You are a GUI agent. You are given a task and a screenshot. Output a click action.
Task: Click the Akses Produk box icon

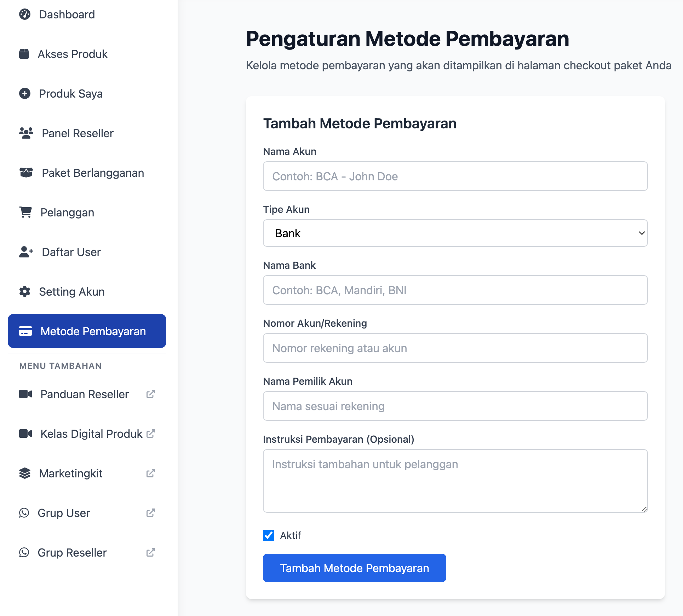pyautogui.click(x=24, y=54)
